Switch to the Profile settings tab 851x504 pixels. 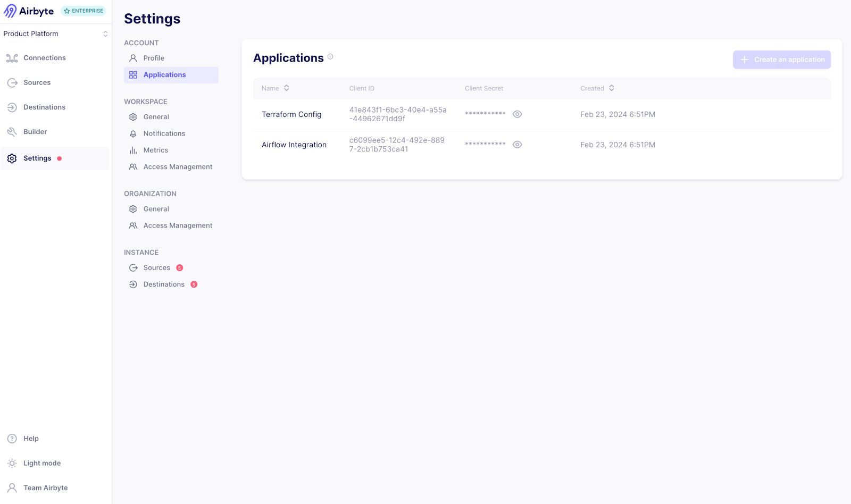pos(154,58)
